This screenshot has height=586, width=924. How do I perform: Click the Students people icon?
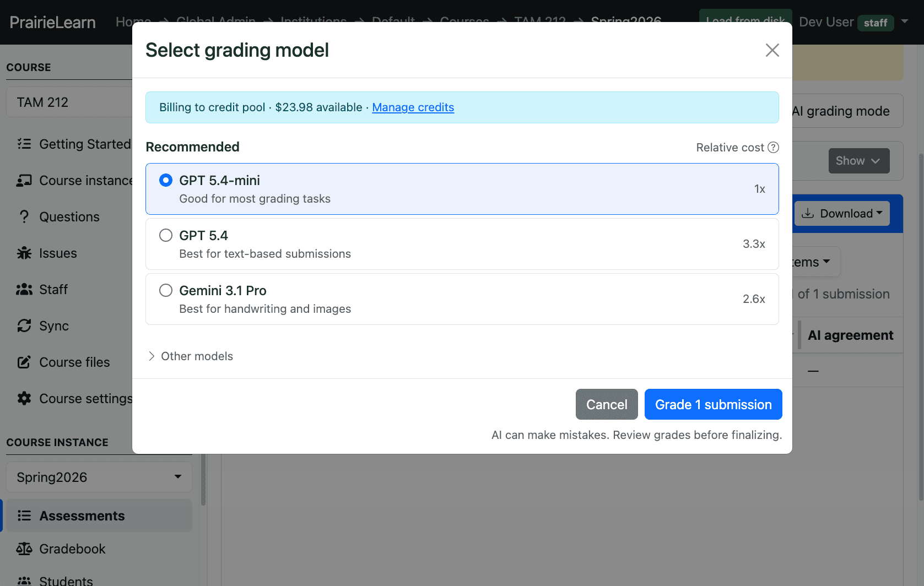point(24,581)
